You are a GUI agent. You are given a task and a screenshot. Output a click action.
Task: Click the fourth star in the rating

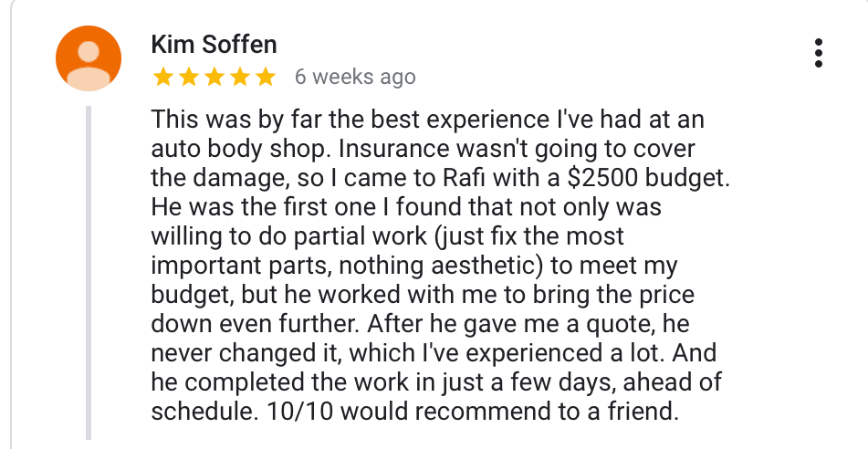[239, 77]
